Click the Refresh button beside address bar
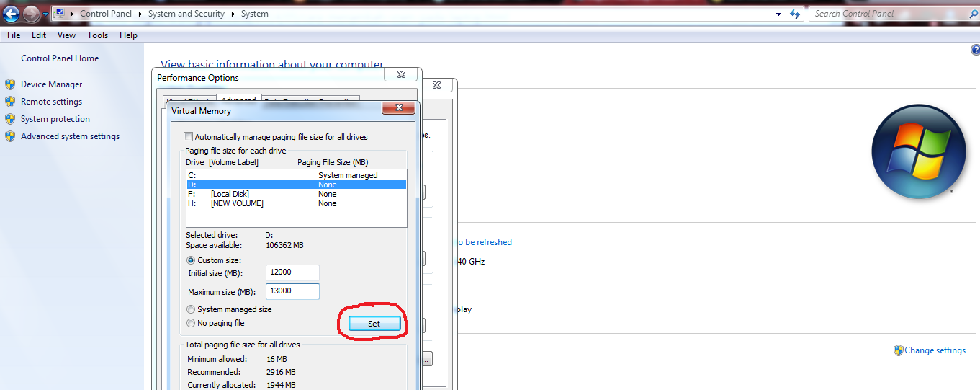The height and width of the screenshot is (390, 980). click(796, 14)
